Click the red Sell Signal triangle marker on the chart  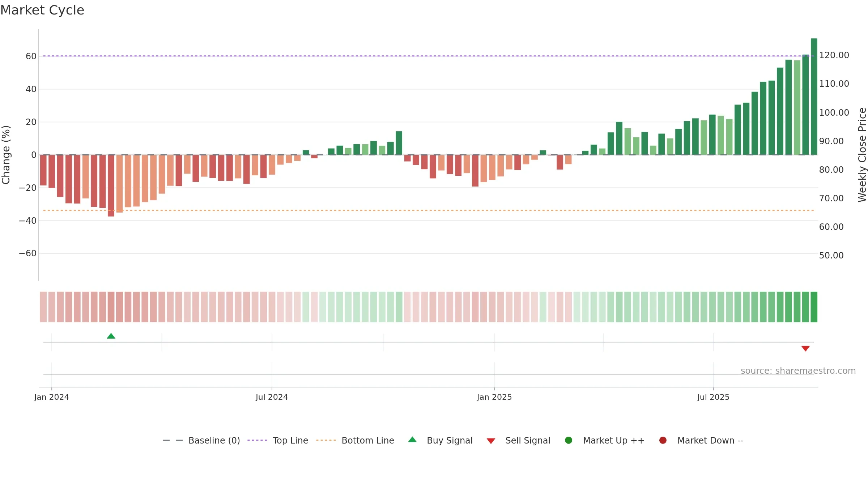click(805, 348)
